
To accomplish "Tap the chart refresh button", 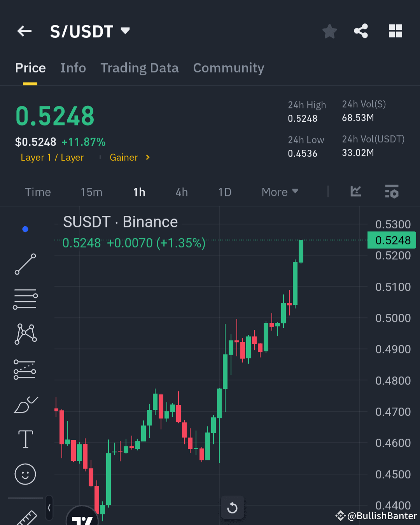I will coord(232,507).
